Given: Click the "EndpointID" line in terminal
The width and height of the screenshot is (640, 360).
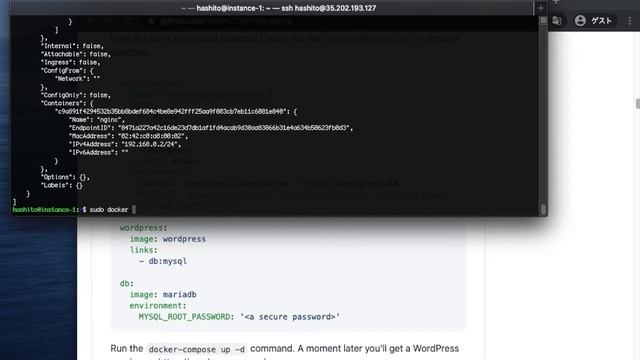Looking at the screenshot, I should 211,128.
